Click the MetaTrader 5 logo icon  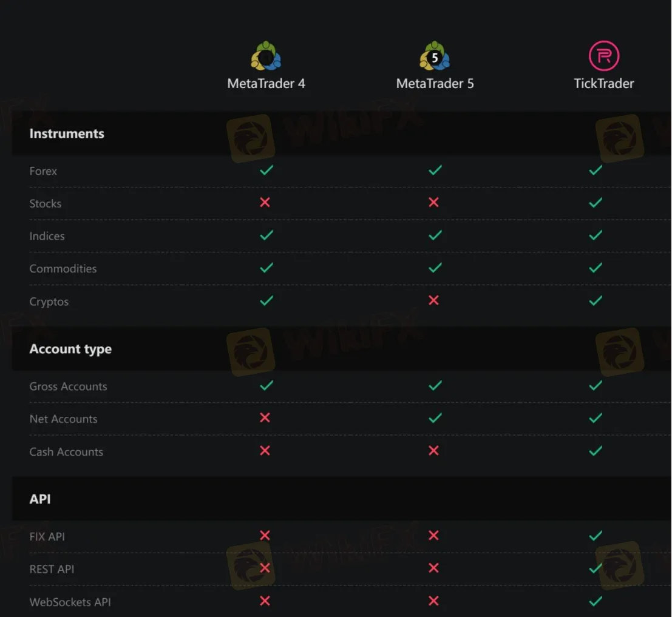coord(435,56)
